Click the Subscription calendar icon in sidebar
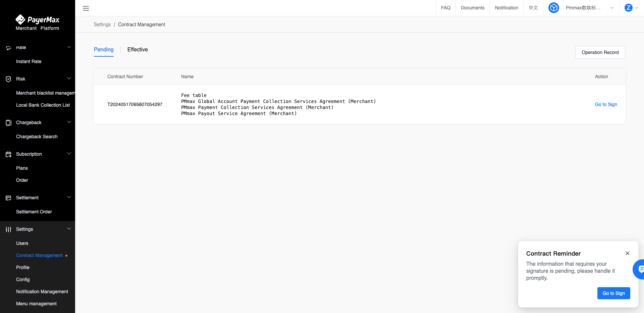 8,154
